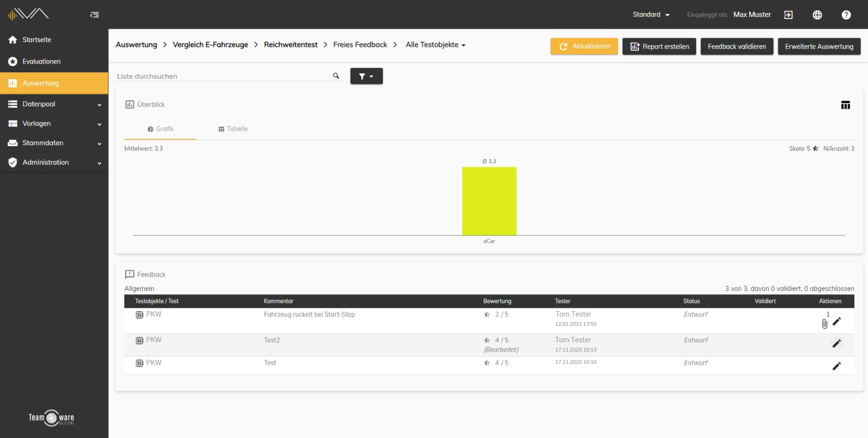The width and height of the screenshot is (868, 438).
Task: Collapse the sidebar menu icon
Action: pyautogui.click(x=95, y=15)
